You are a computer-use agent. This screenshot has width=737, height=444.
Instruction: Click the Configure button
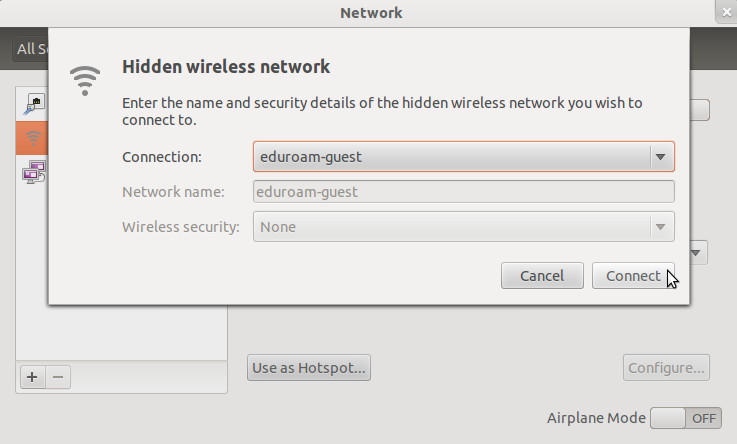click(667, 368)
